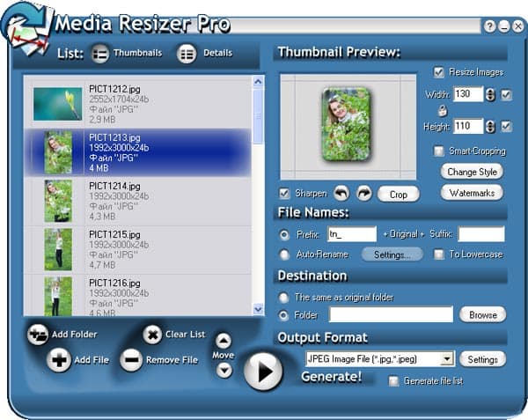
Task: Click the file name PICT1216.jpg
Action: [x=114, y=283]
